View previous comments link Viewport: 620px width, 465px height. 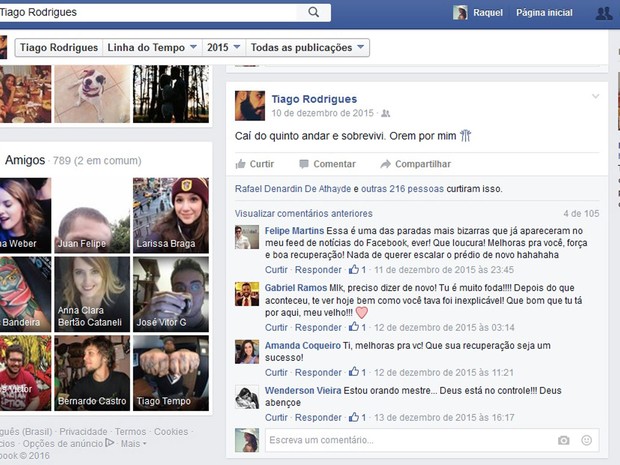pyautogui.click(x=303, y=213)
